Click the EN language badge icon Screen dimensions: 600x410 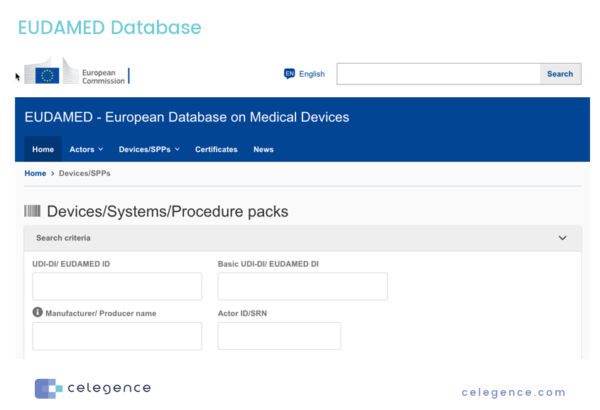[x=289, y=74]
